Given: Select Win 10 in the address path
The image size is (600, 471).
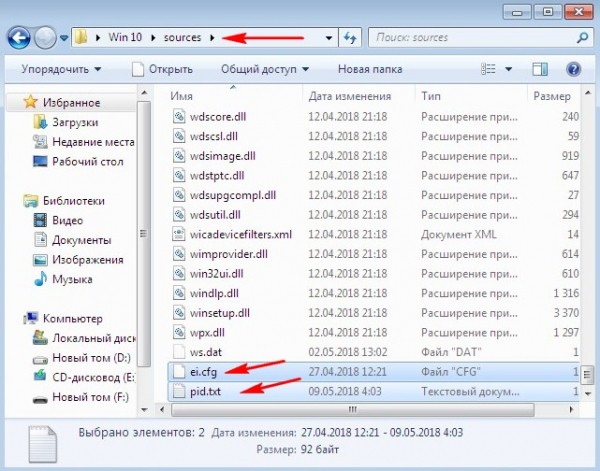Looking at the screenshot, I should (x=125, y=37).
